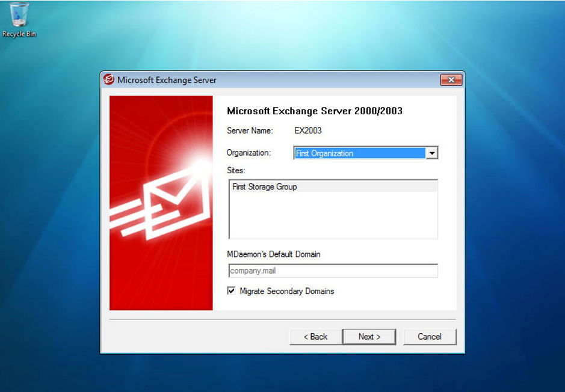Click the Migrate Secondary Domains label text

click(x=287, y=291)
